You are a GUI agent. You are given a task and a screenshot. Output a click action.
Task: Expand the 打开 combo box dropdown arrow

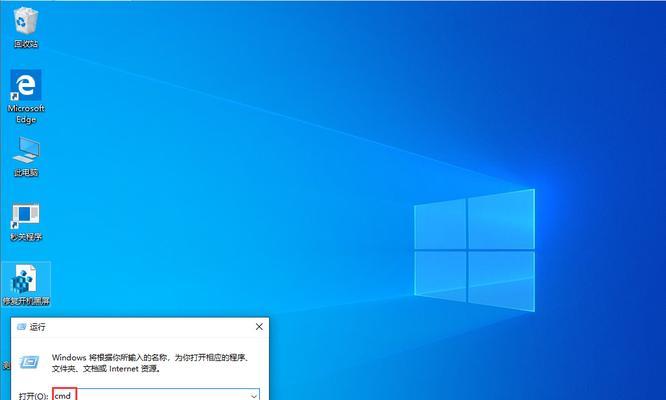click(253, 395)
